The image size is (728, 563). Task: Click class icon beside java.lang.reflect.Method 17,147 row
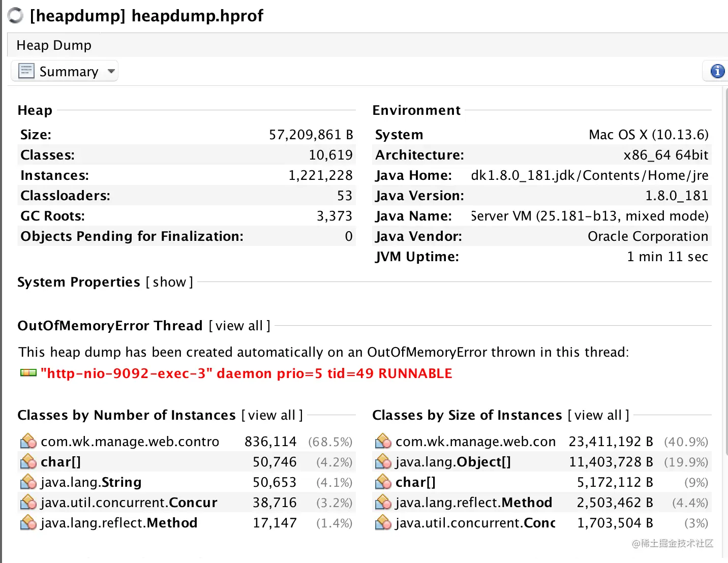coord(28,522)
